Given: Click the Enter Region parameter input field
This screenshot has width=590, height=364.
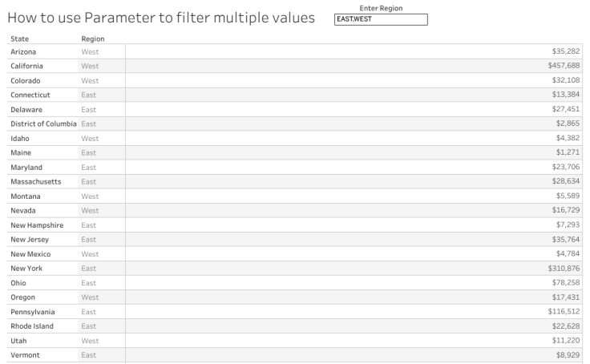Looking at the screenshot, I should (x=381, y=20).
